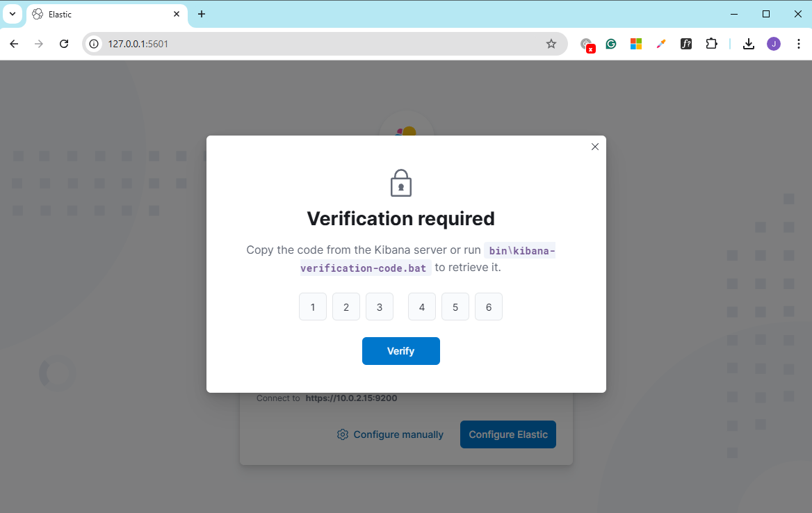Select the third verification code digit field

(380, 307)
